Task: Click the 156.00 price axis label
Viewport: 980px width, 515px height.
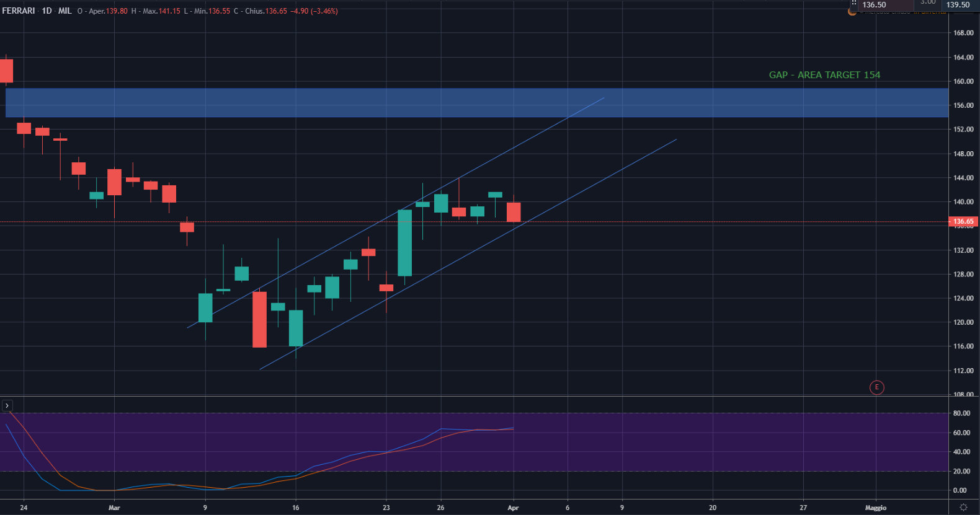Action: [963, 105]
